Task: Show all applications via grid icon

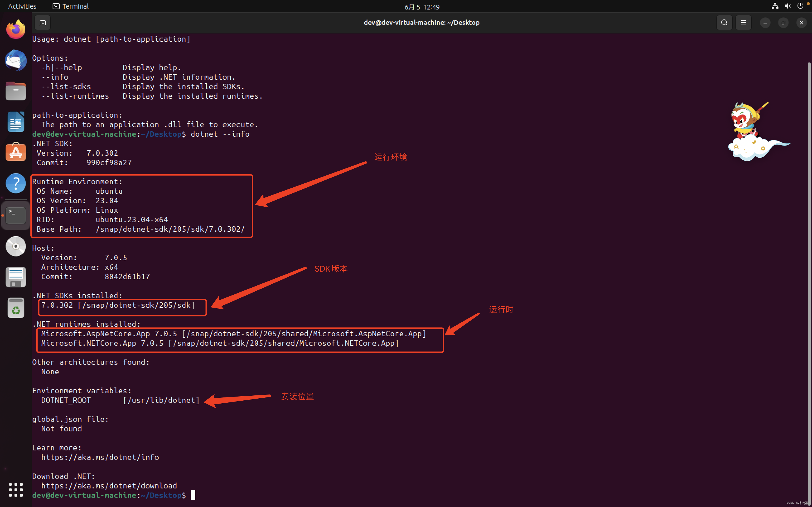Action: coord(15,490)
